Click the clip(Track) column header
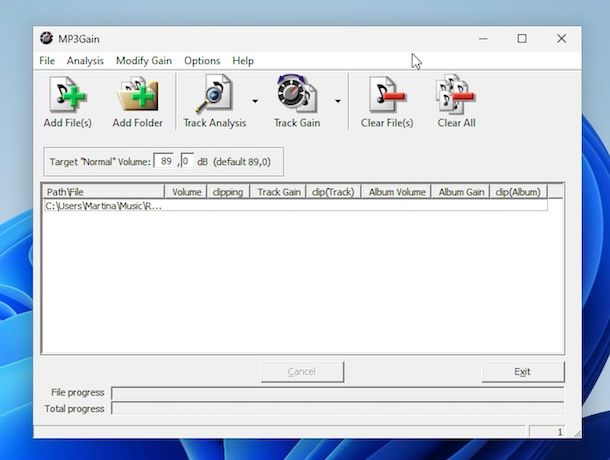This screenshot has height=460, width=610. [333, 192]
